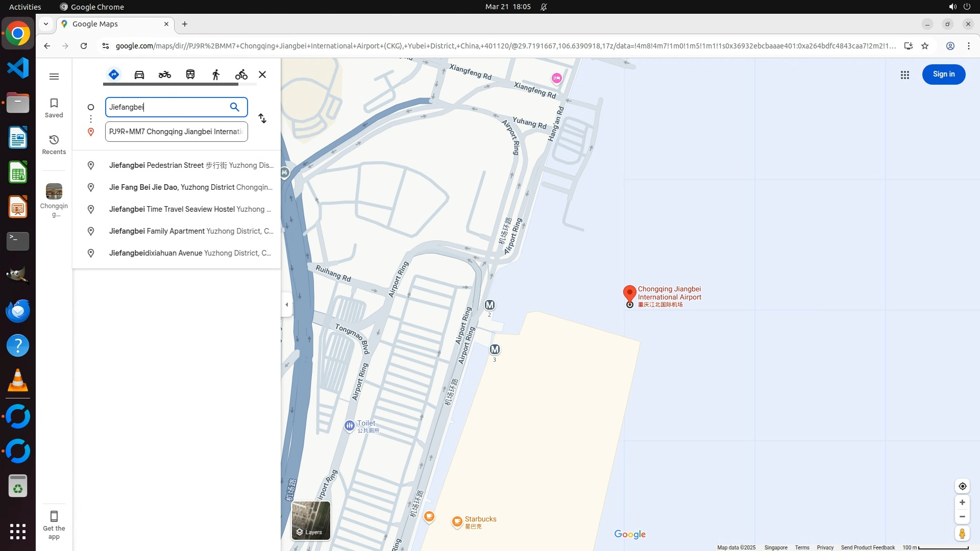
Task: Click the Sign in button
Action: click(x=943, y=74)
